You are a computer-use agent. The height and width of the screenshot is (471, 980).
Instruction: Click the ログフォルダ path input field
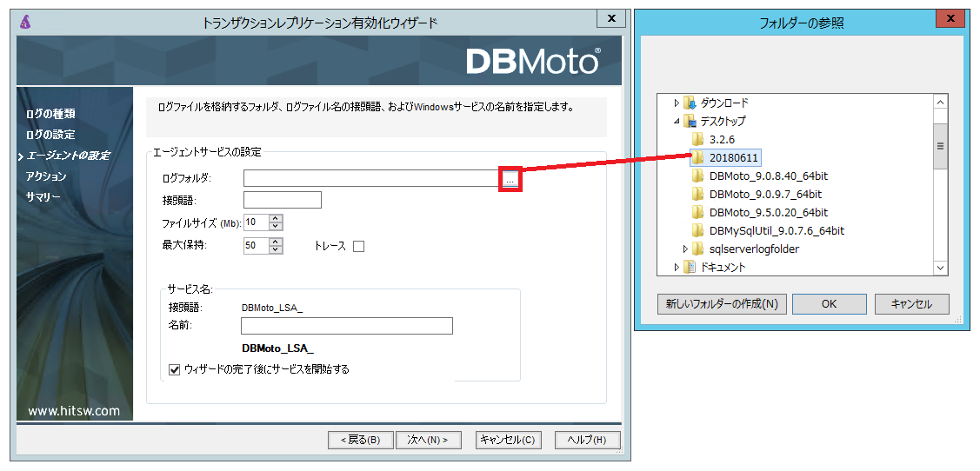pyautogui.click(x=372, y=178)
